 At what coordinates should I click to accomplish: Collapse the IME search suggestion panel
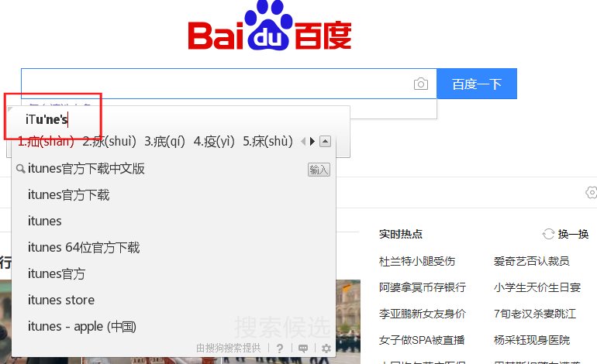click(325, 142)
